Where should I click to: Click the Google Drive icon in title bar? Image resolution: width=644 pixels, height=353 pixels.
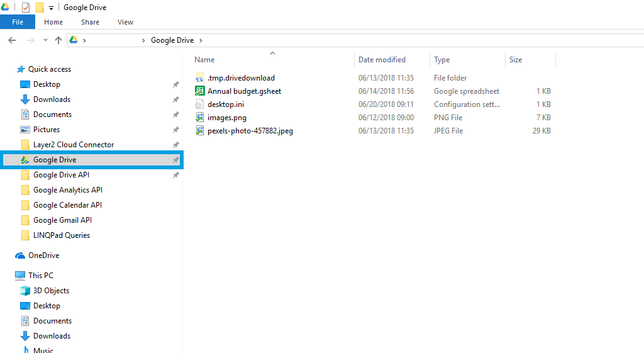5,7
